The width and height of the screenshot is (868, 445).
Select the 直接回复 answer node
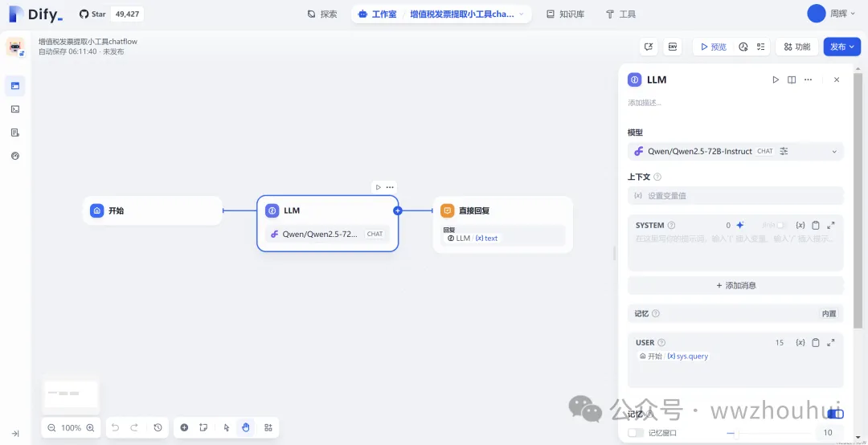pos(502,225)
